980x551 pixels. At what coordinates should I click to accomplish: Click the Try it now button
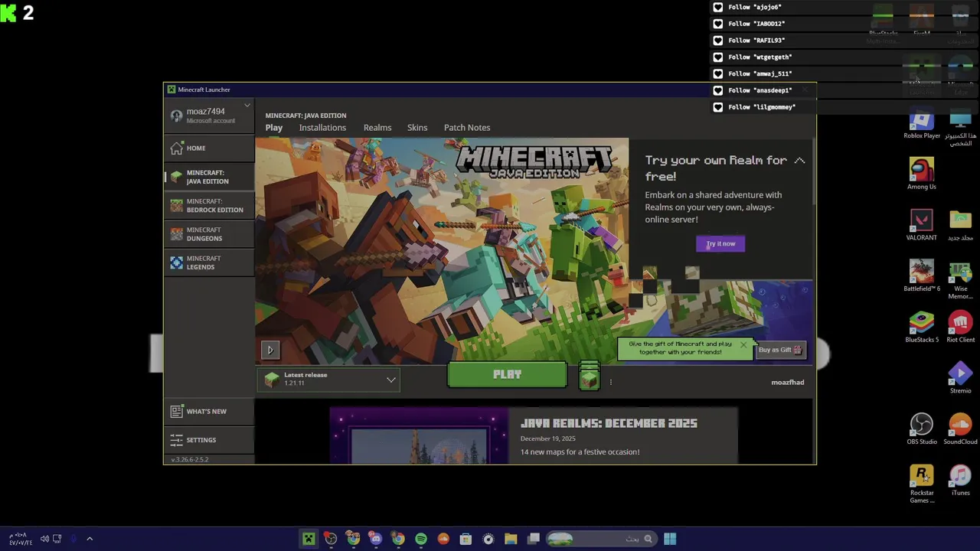point(720,243)
